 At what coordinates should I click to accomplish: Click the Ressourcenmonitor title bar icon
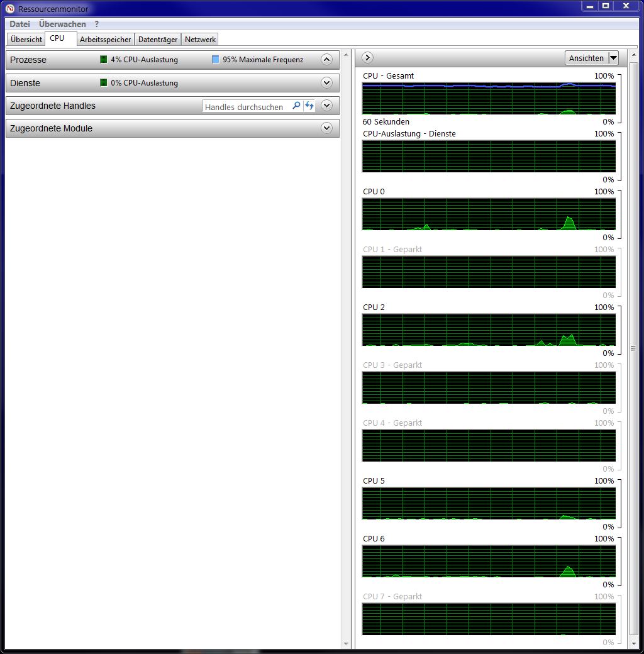tap(10, 8)
